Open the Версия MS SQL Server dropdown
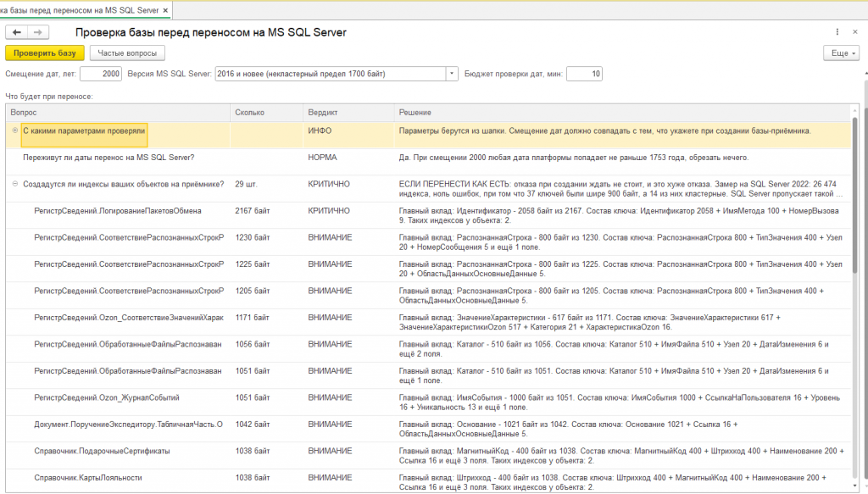The image size is (868, 494). pos(452,74)
